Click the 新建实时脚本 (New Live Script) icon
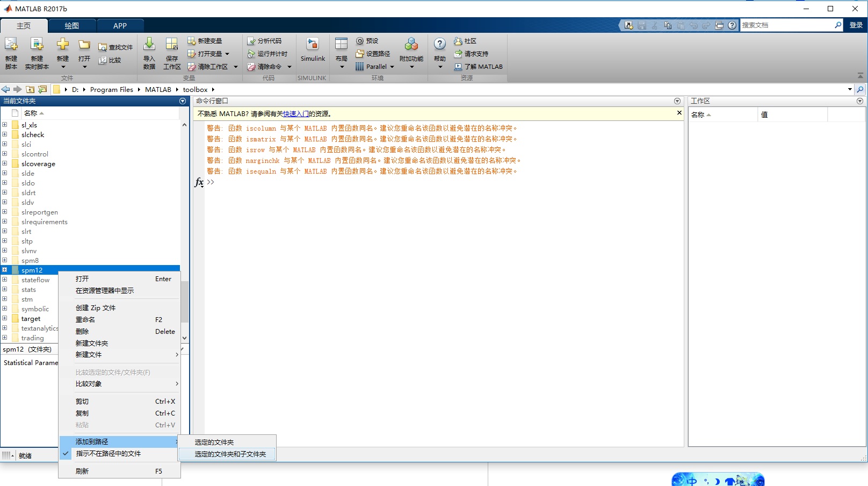Screen dimensions: 868x486 coord(37,45)
